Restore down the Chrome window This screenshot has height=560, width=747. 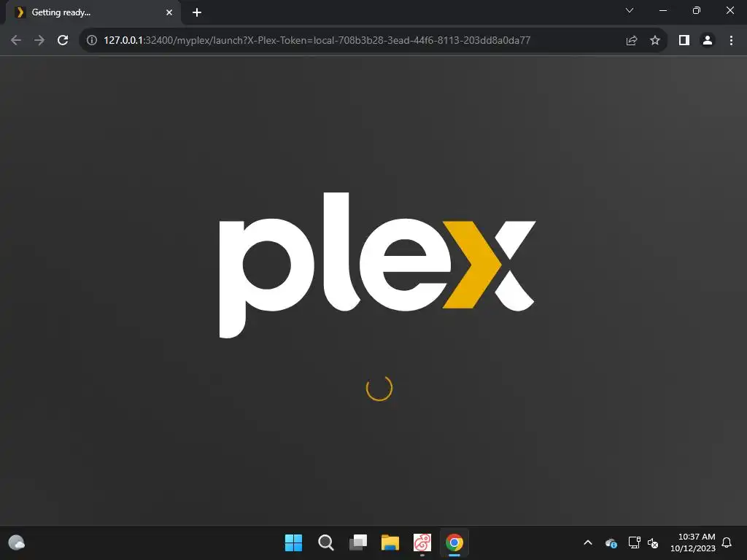pyautogui.click(x=697, y=10)
